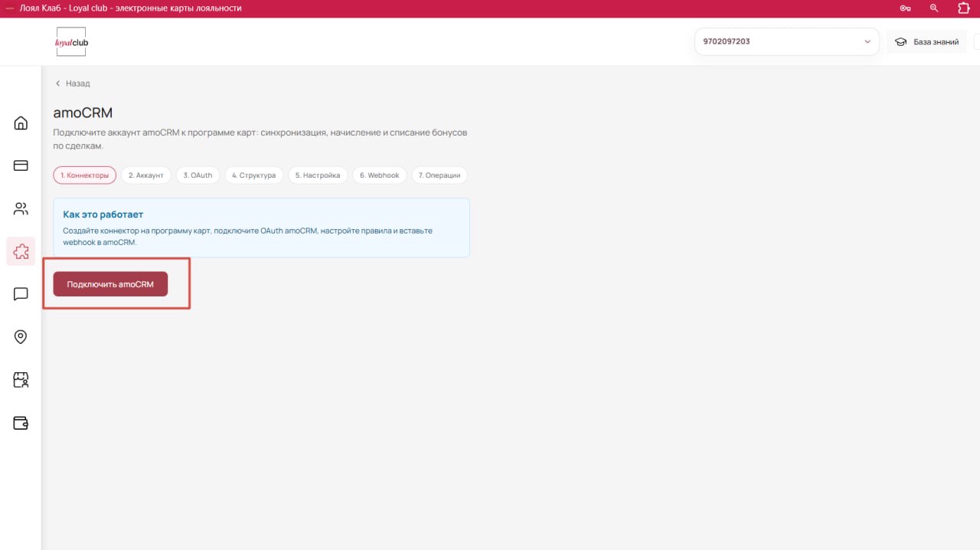The image size is (980, 550).
Task: Select the 7. Операции step tab
Action: coord(439,175)
